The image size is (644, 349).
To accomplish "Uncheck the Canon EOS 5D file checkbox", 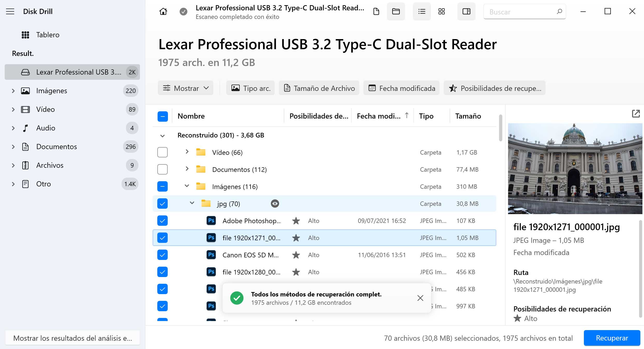I will coord(162,255).
